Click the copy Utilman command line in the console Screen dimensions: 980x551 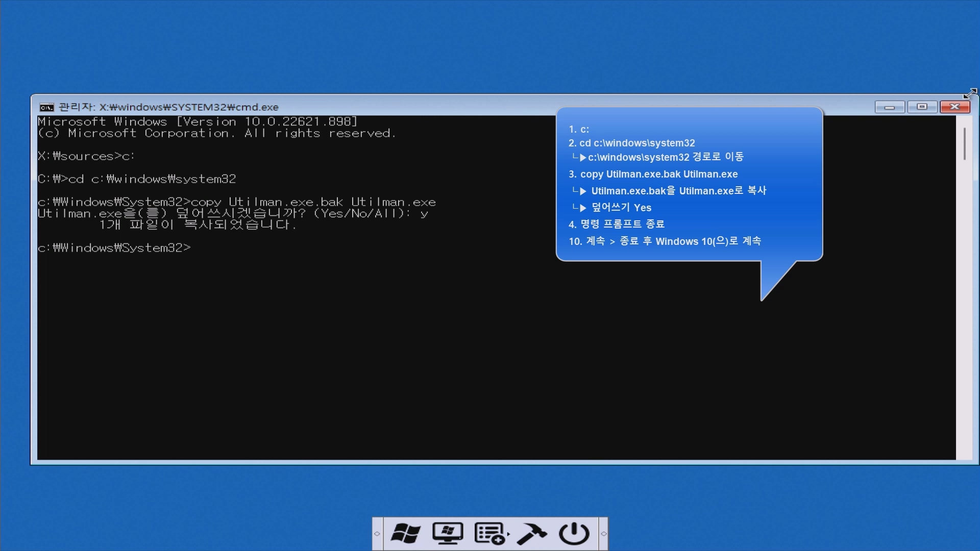click(236, 202)
